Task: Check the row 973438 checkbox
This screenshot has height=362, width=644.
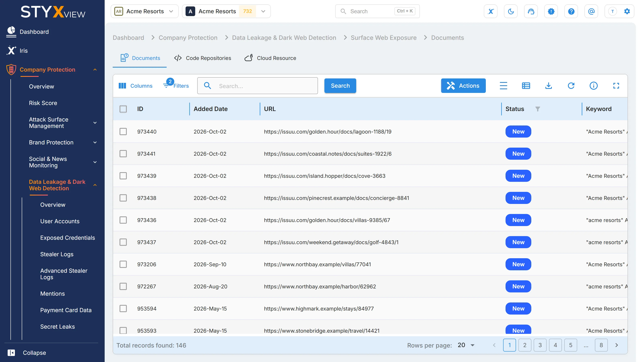Action: [x=123, y=198]
